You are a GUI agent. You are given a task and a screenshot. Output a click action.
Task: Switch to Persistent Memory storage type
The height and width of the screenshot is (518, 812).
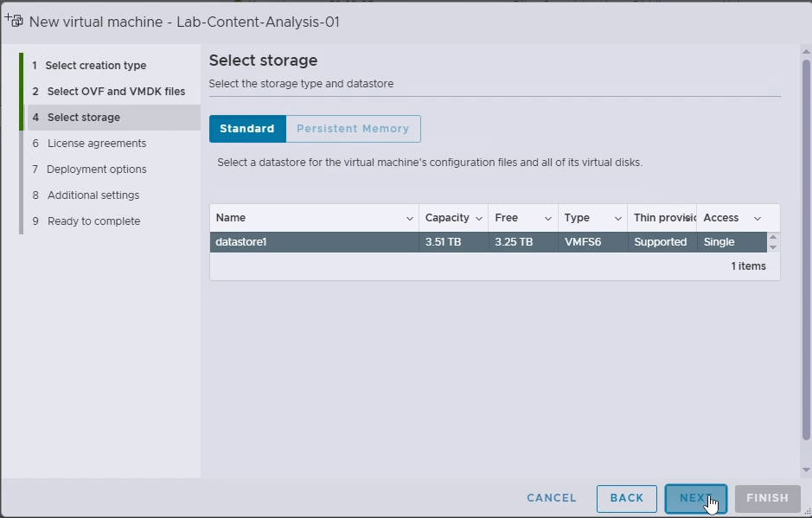click(x=353, y=129)
